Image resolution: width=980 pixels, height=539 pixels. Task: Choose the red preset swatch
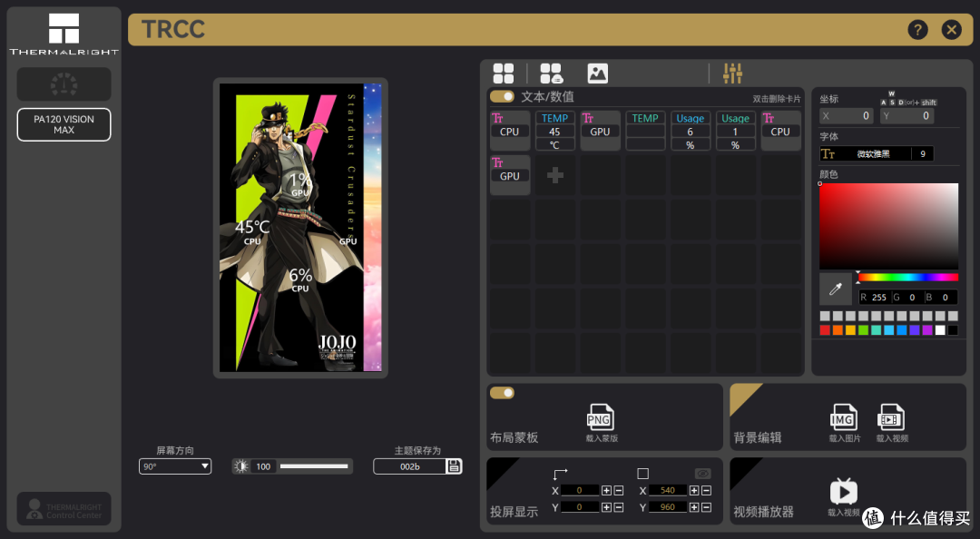pyautogui.click(x=825, y=330)
